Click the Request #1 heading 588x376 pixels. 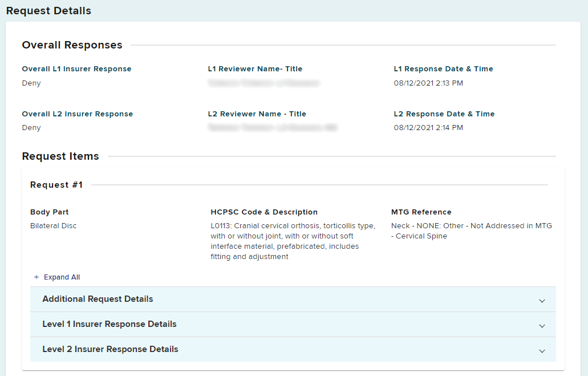pos(56,185)
